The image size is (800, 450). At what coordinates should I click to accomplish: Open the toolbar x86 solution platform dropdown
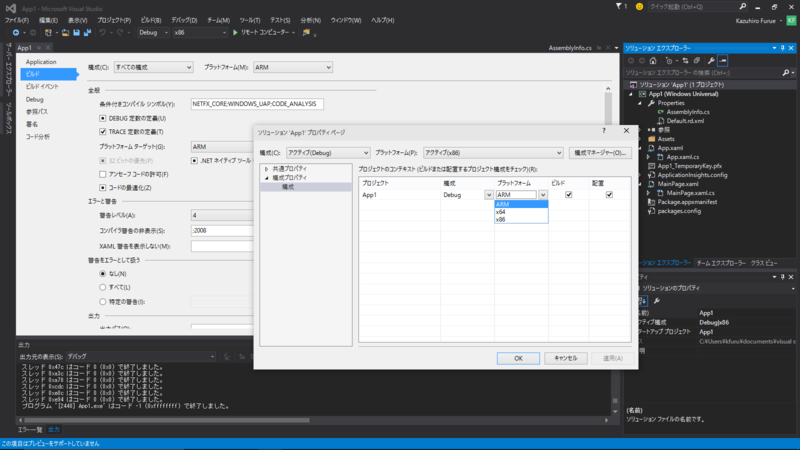click(200, 33)
